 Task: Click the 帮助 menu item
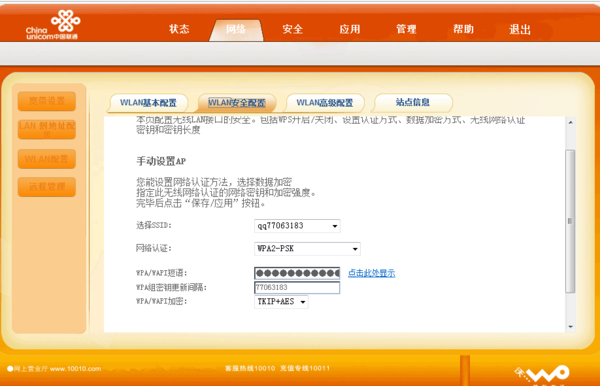pyautogui.click(x=463, y=29)
